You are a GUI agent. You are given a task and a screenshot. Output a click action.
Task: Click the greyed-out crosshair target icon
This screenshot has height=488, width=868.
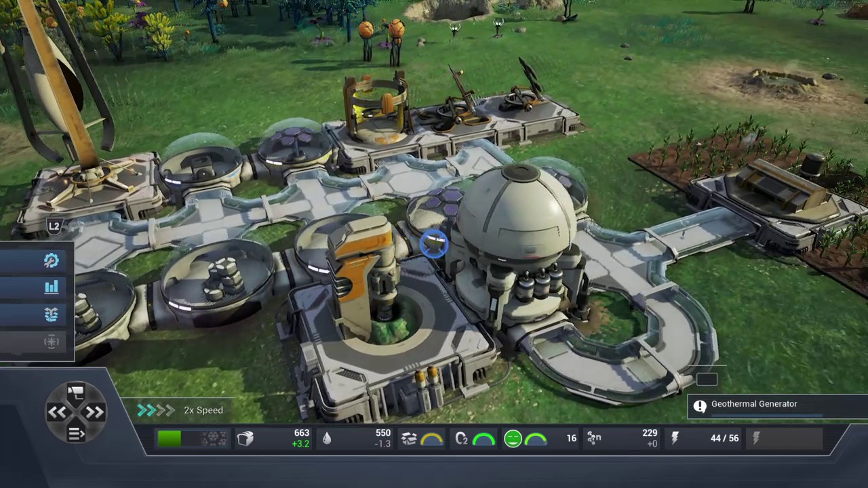pyautogui.click(x=51, y=342)
